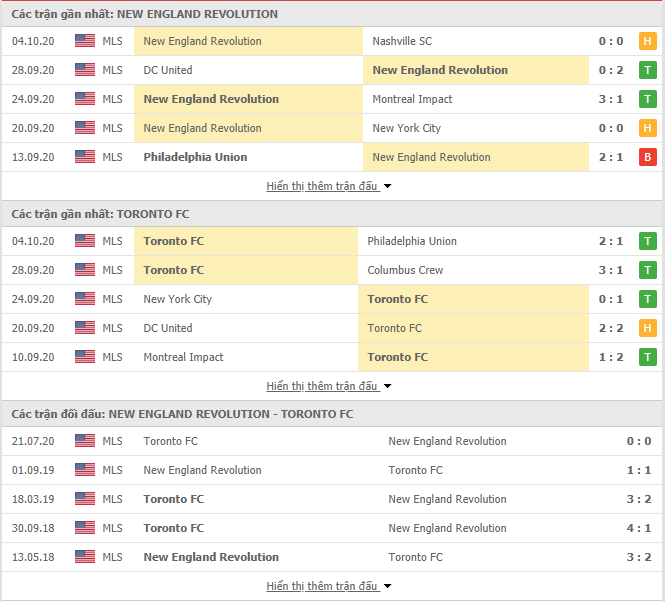Image resolution: width=665 pixels, height=602 pixels.
Task: Click the green T badge on DC United 0:2 row
Action: [647, 70]
